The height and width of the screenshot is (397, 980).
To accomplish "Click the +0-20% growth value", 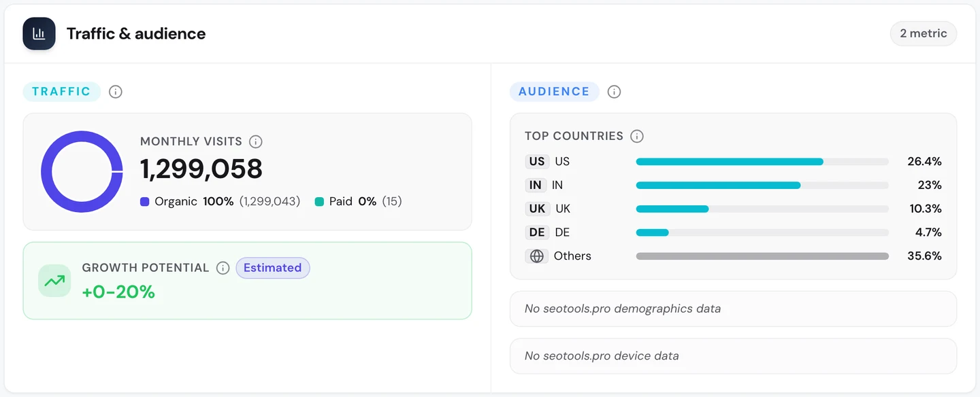I will [118, 292].
